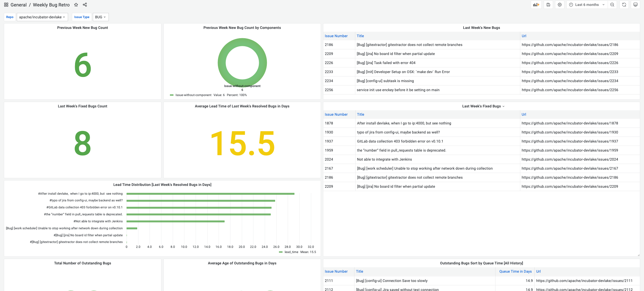Toggle the lead_time series legend

291,252
